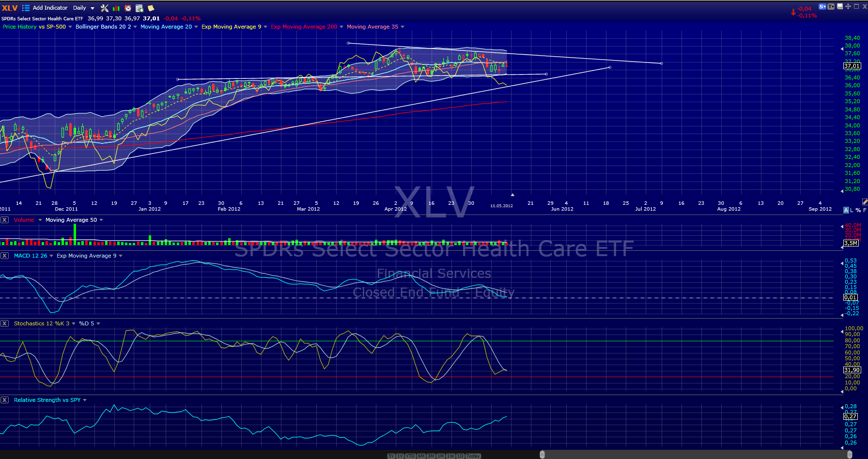Open the indicator list icon beside XLV
Screen dimensions: 868x459
coord(26,8)
